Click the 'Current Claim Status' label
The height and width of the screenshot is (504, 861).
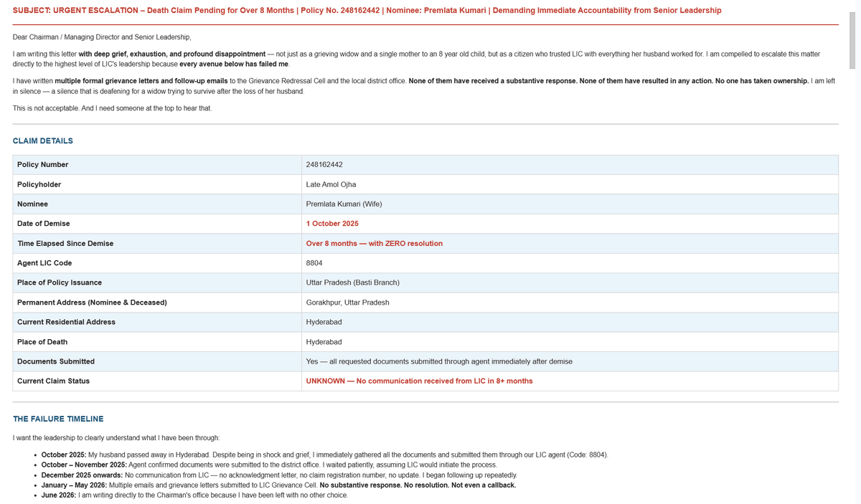pyautogui.click(x=53, y=381)
